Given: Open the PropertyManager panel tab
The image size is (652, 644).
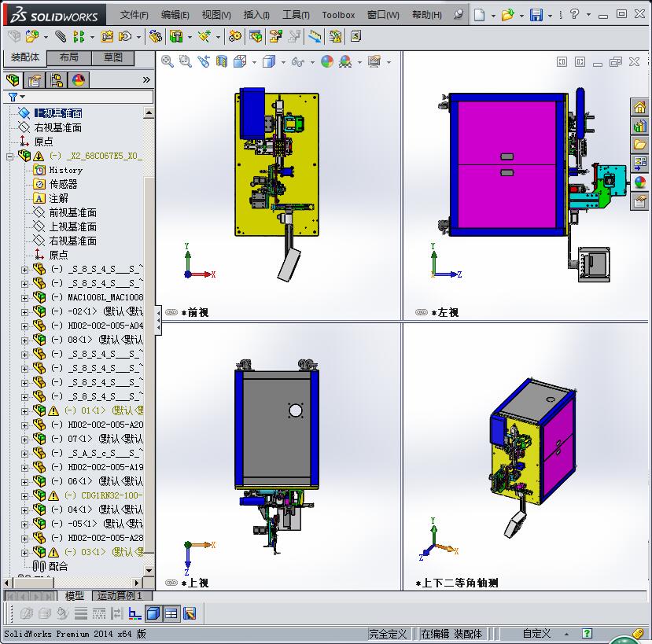Looking at the screenshot, I should click(x=35, y=80).
